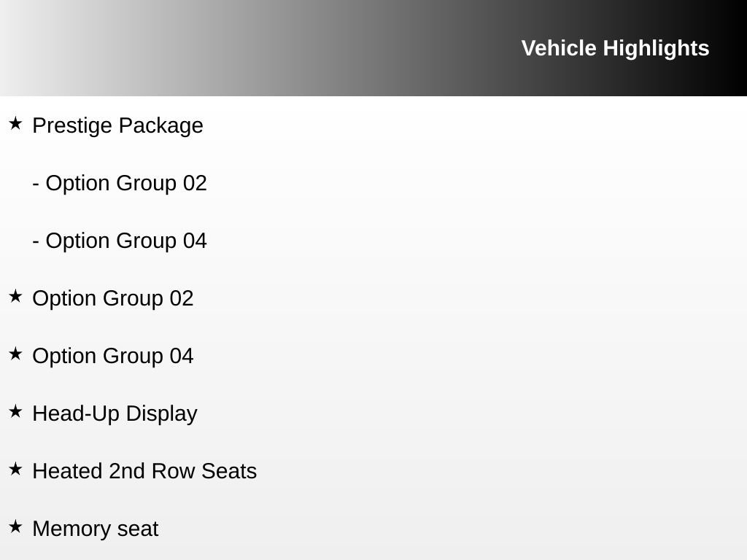Click the star bullet beside Heated 2nd Row Seats
The width and height of the screenshot is (747, 560).
point(15,470)
